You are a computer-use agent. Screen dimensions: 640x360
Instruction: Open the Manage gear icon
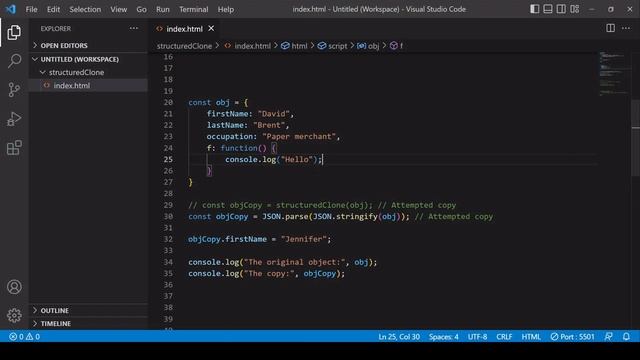14,315
